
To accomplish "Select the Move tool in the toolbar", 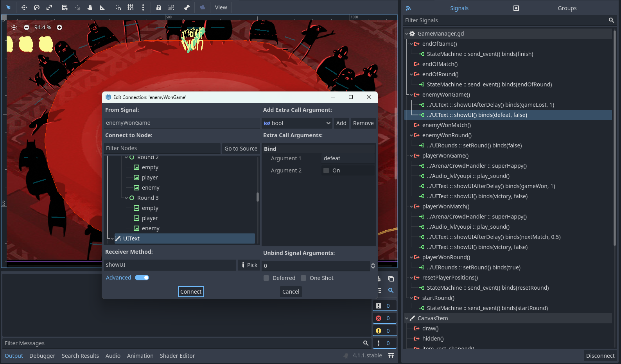I will [x=24, y=7].
